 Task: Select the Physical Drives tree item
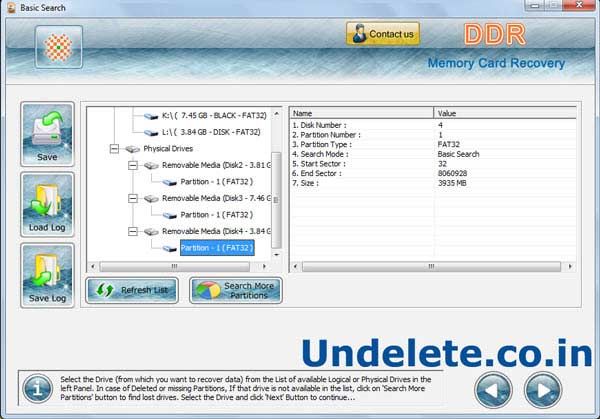click(x=168, y=148)
